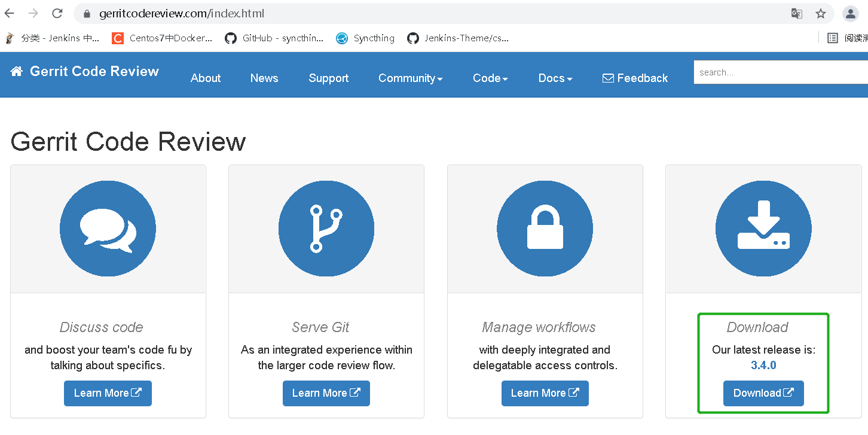
Task: Click the Gerrit Code Review brand link
Action: click(94, 71)
